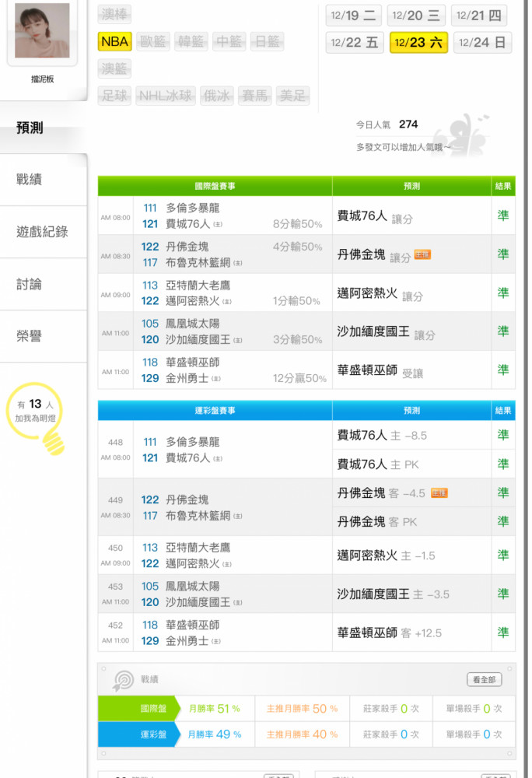
Task: Click 邁阿密熱火 主 -1.5 prediction
Action: click(387, 555)
